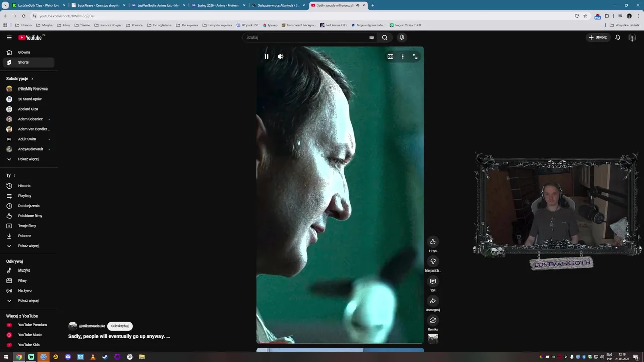Open the (Nie)Miły Kierowca subscription
Image resolution: width=644 pixels, height=362 pixels.
(29, 89)
